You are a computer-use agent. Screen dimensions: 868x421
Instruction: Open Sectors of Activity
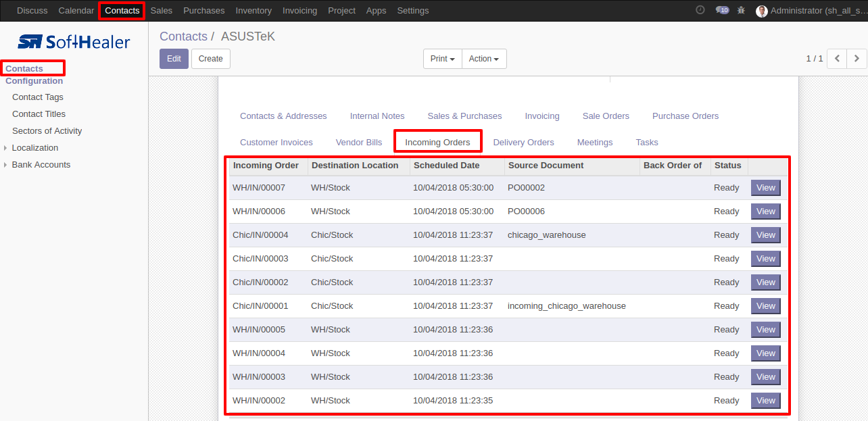47,130
